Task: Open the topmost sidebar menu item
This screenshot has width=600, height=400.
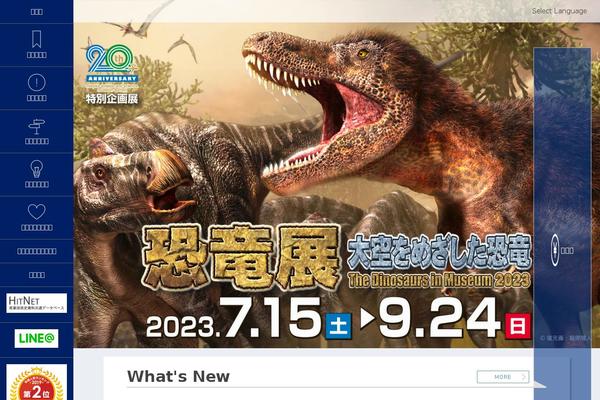Action: [36, 12]
